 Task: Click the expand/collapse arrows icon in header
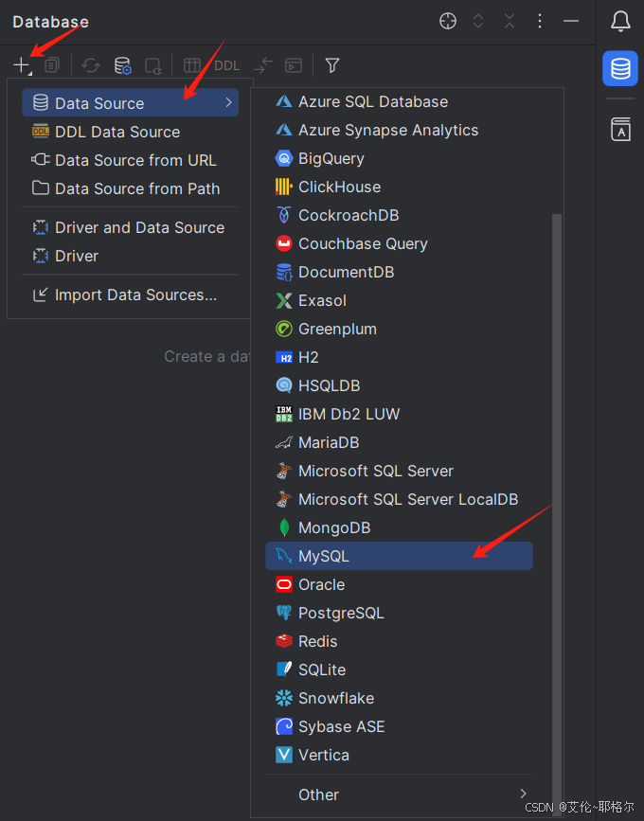[478, 21]
